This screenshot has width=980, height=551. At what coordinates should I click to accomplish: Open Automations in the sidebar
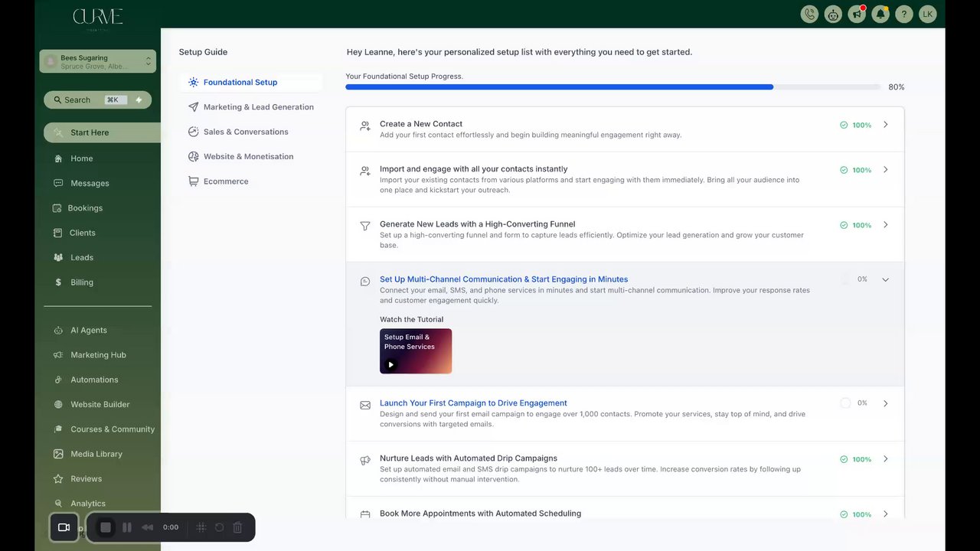tap(94, 380)
